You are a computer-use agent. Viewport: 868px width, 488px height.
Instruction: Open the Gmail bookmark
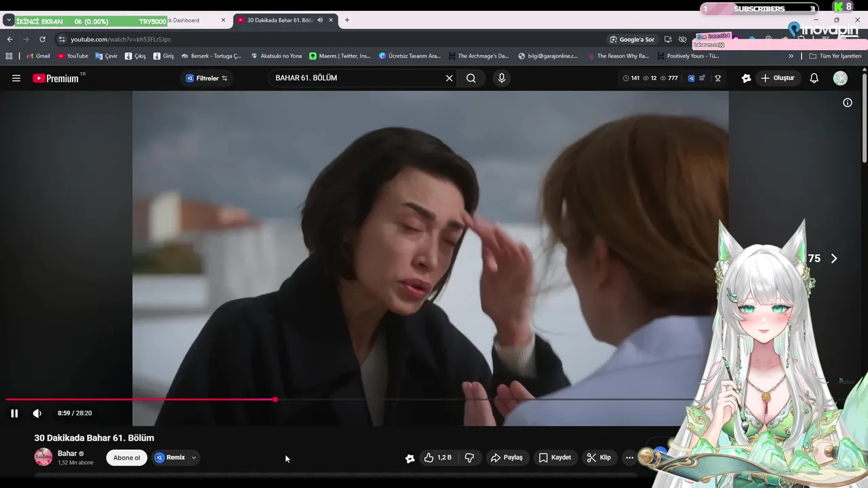pyautogui.click(x=38, y=56)
